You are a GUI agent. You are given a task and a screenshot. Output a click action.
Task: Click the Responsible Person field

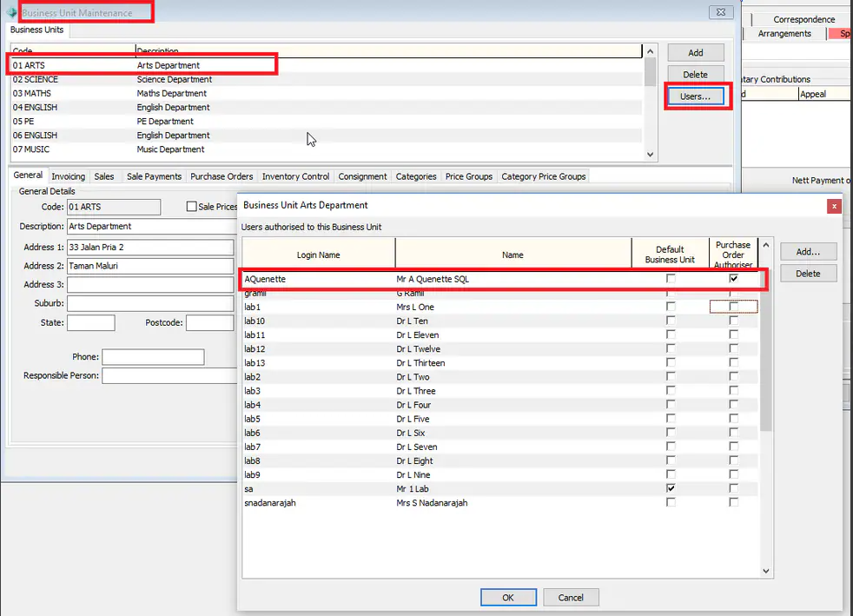(169, 375)
